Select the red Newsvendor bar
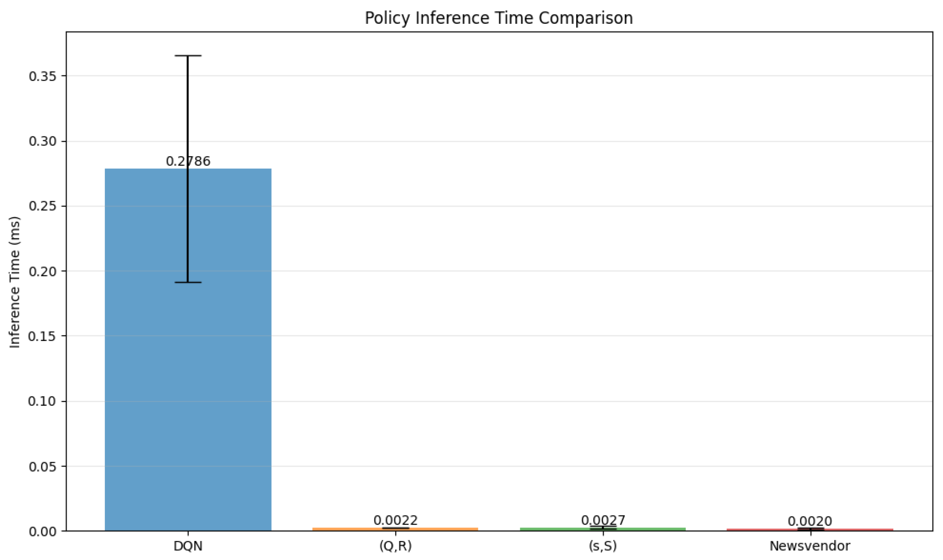 pos(810,530)
